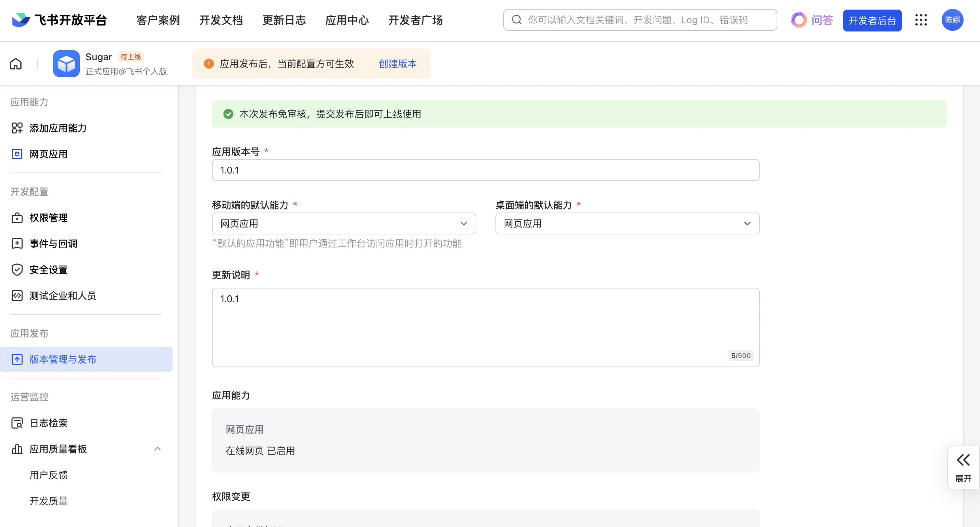Click the 开发者后台 button

tap(872, 20)
